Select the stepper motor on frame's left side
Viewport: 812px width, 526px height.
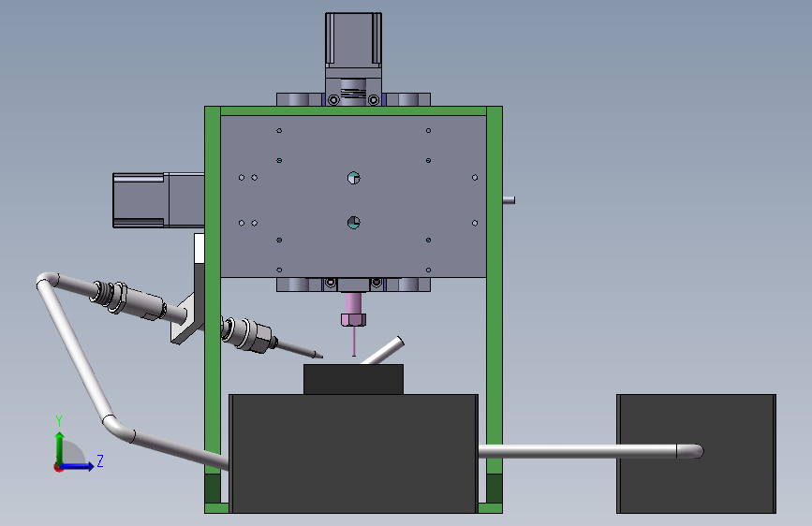[x=158, y=200]
